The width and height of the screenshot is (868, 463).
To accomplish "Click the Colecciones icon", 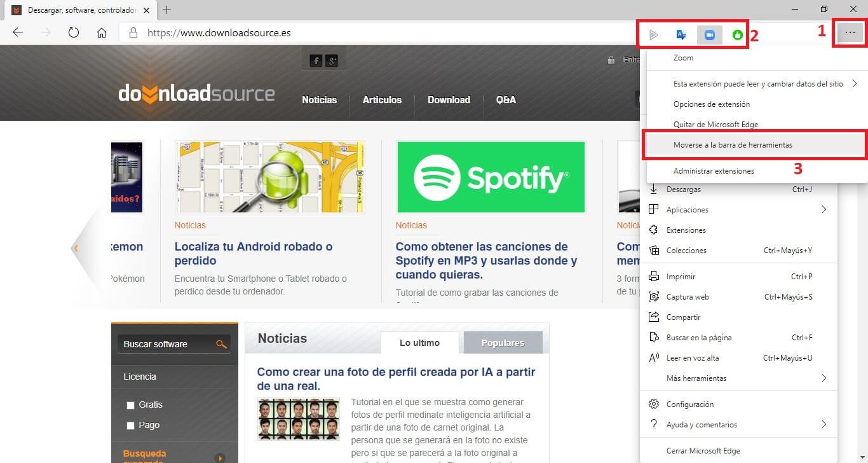I will click(x=653, y=250).
